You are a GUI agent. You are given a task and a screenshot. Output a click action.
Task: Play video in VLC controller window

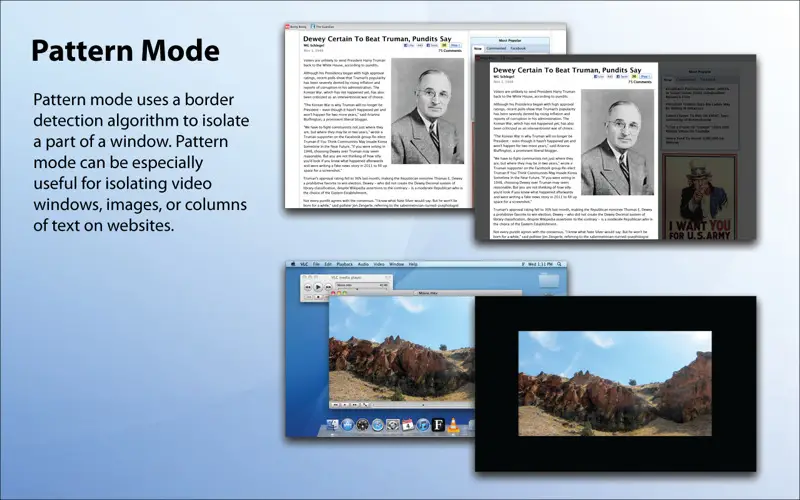pos(318,287)
